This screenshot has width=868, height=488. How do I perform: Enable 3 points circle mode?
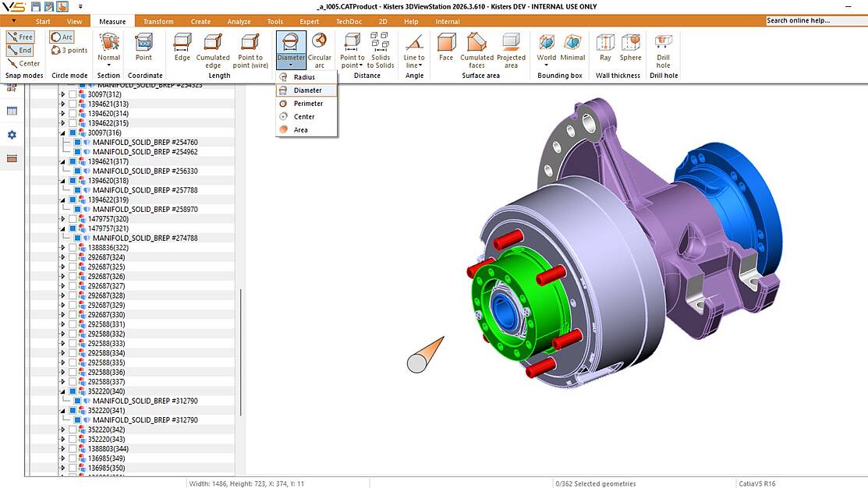(69, 50)
